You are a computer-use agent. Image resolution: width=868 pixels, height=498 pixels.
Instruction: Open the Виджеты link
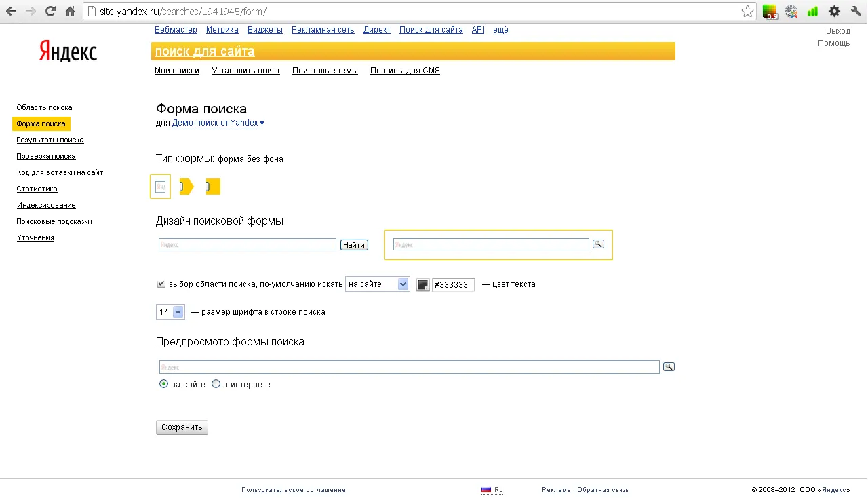pos(265,30)
